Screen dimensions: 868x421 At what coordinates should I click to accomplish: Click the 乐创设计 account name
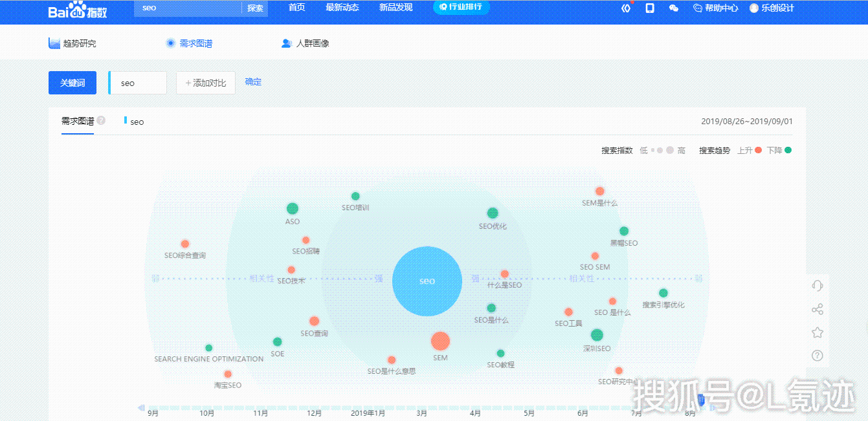click(777, 8)
